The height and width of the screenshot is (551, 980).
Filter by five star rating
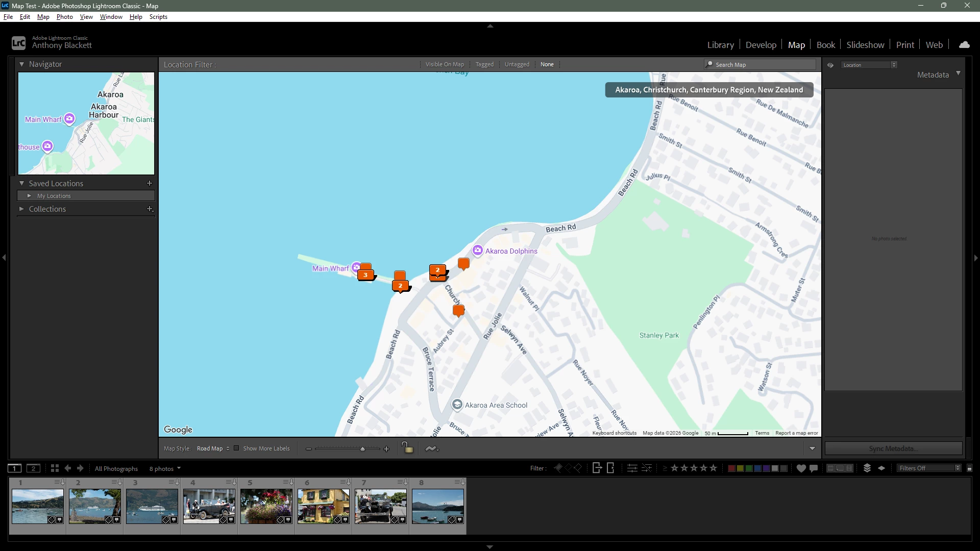pyautogui.click(x=713, y=468)
